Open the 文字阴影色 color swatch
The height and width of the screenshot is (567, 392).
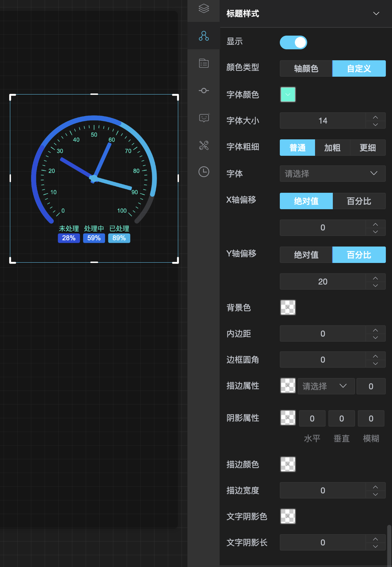point(288,516)
